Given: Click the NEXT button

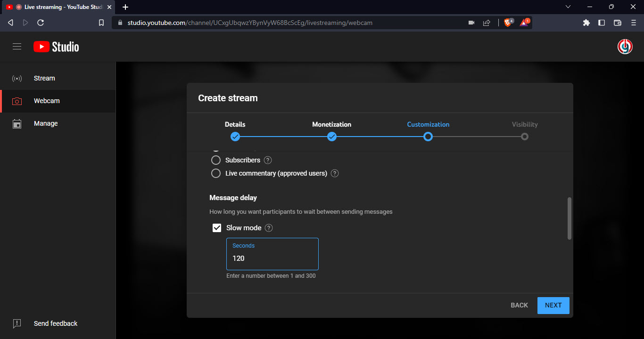Looking at the screenshot, I should (x=553, y=305).
